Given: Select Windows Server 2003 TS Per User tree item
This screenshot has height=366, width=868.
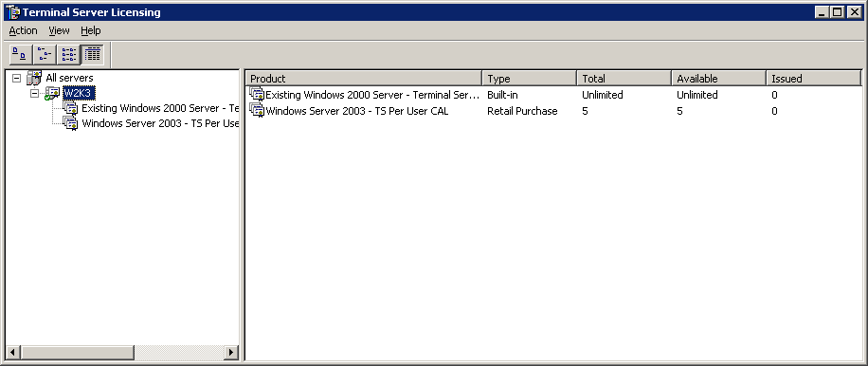Looking at the screenshot, I should pos(160,123).
